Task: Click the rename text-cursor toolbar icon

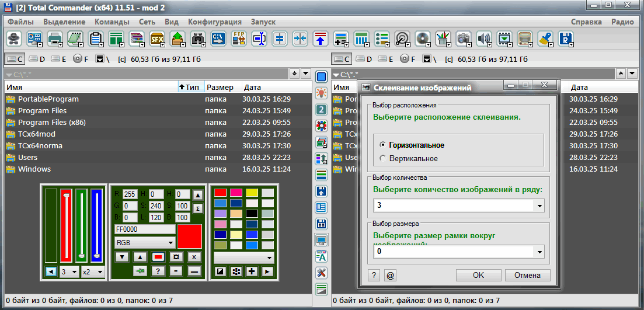Action: [259, 39]
